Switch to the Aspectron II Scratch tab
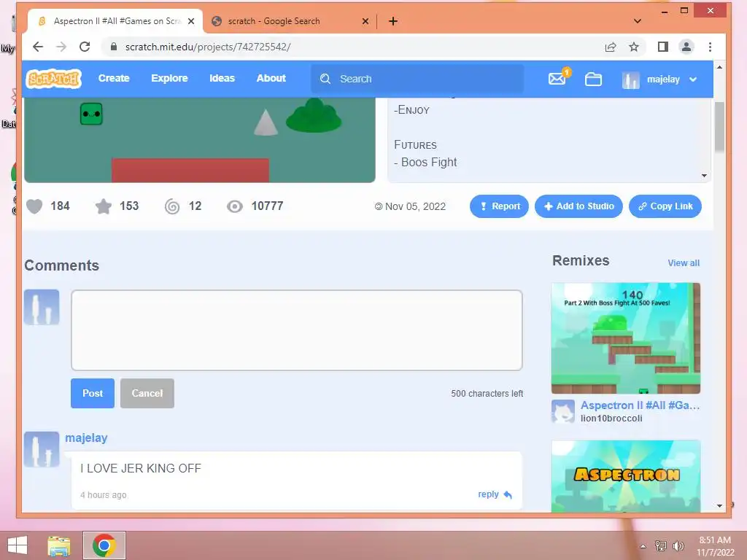Screen dimensions: 747x560 coord(115,21)
